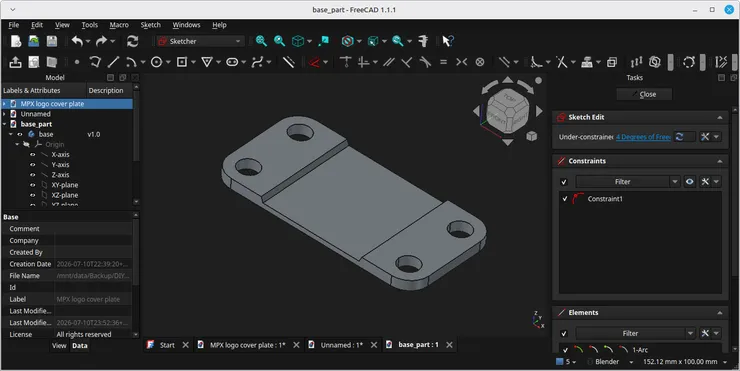Open the Elements Filter dropdown
The height and width of the screenshot is (371, 740).
tap(690, 334)
